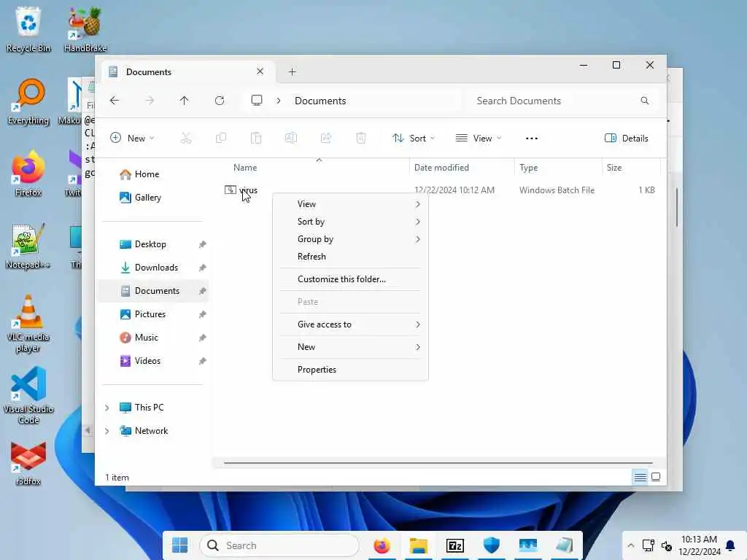Screen dimensions: 747x560
Task: Open Give access to submenu
Action: 351,324
